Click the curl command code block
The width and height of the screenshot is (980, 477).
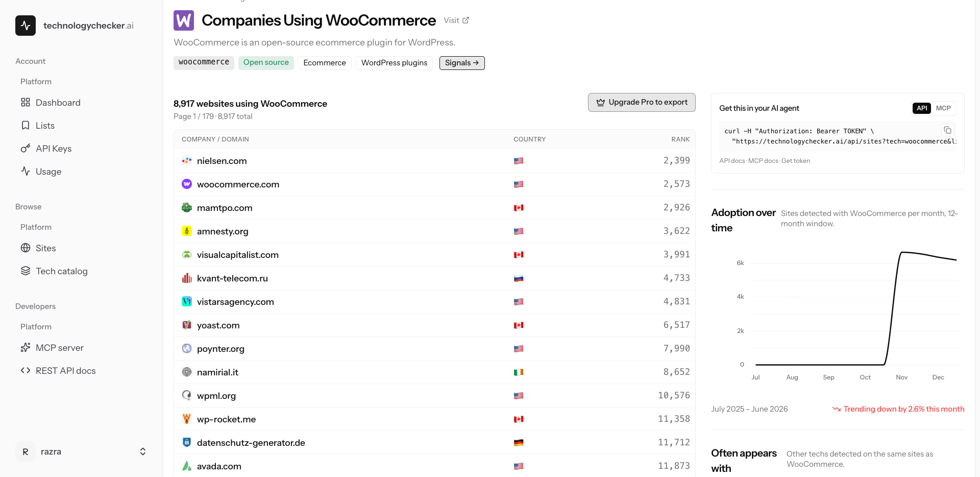tap(837, 136)
